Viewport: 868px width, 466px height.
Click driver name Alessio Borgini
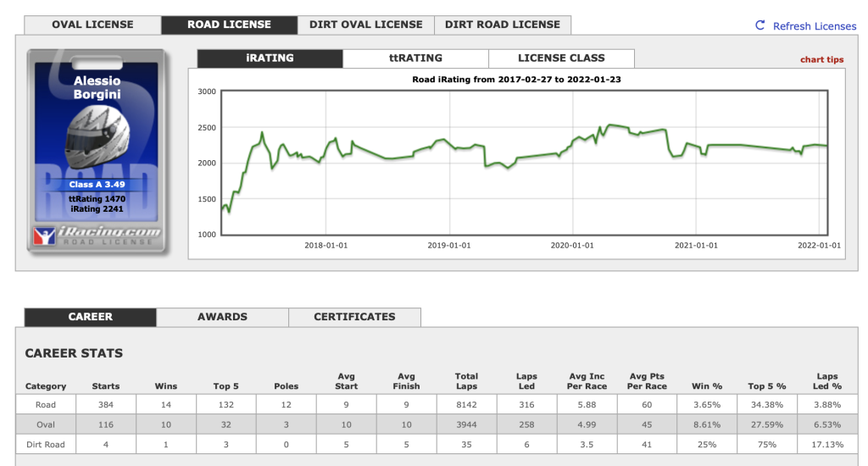tap(97, 87)
